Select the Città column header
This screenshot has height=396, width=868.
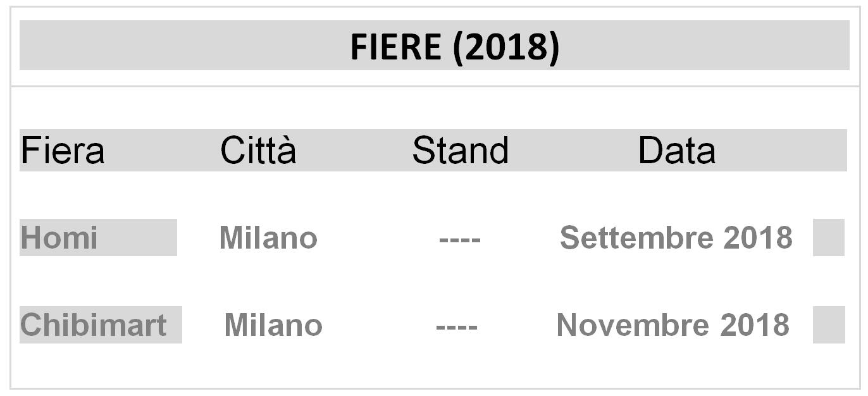tap(258, 151)
